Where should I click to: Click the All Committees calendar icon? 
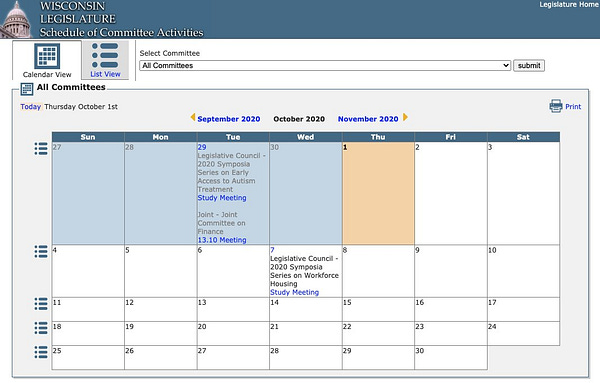(x=27, y=89)
